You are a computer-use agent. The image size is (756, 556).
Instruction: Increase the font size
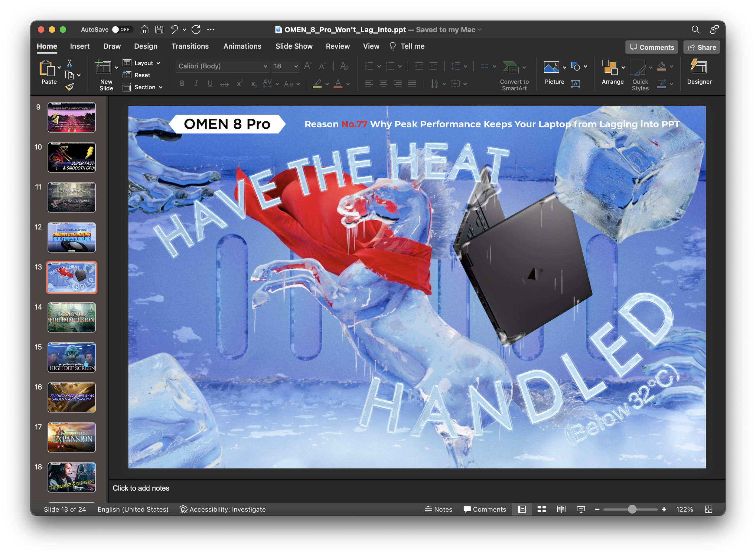308,66
